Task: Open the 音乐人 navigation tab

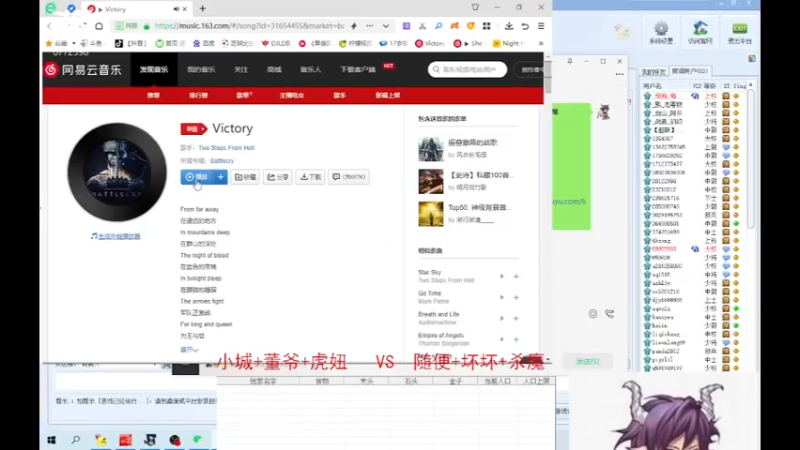Action: 310,69
